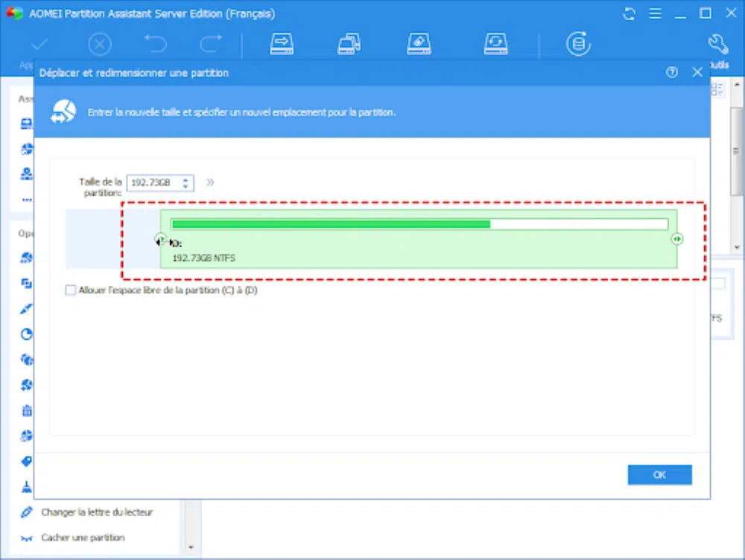
Task: Click the left resize handle of partition D
Action: 161,239
